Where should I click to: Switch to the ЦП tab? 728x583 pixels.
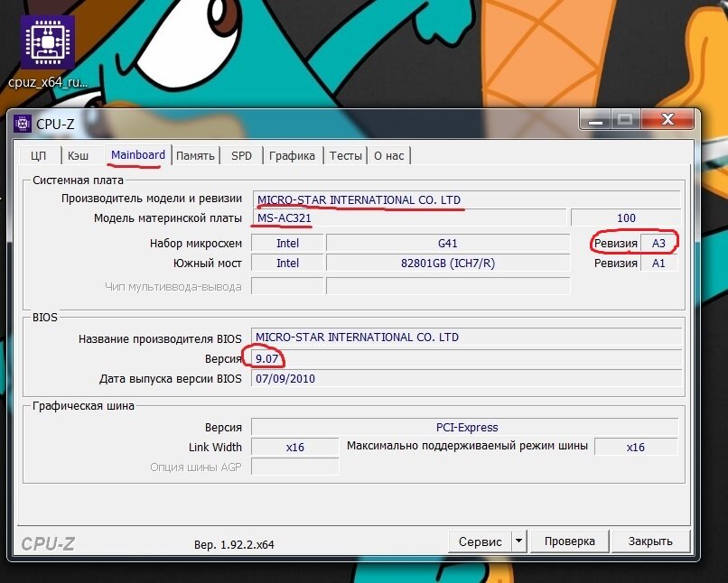coord(38,155)
